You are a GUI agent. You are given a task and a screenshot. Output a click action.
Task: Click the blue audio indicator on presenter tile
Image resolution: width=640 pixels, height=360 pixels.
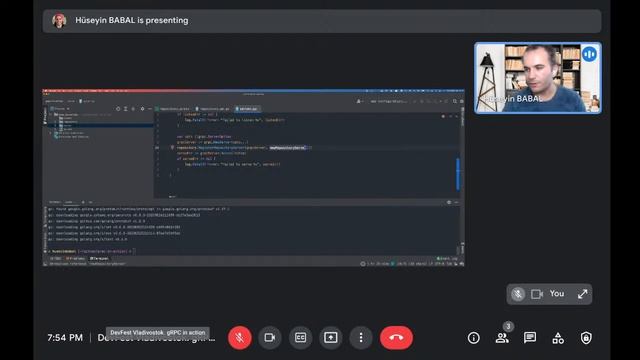589,54
